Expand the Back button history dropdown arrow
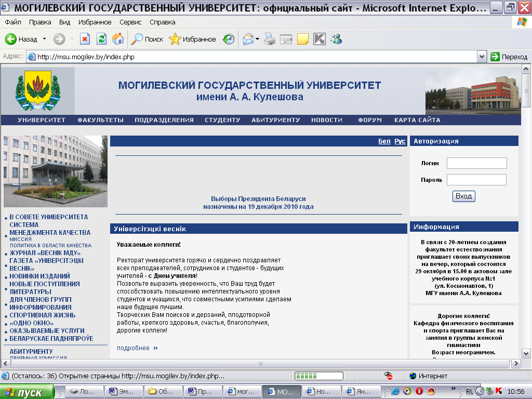 (x=44, y=39)
